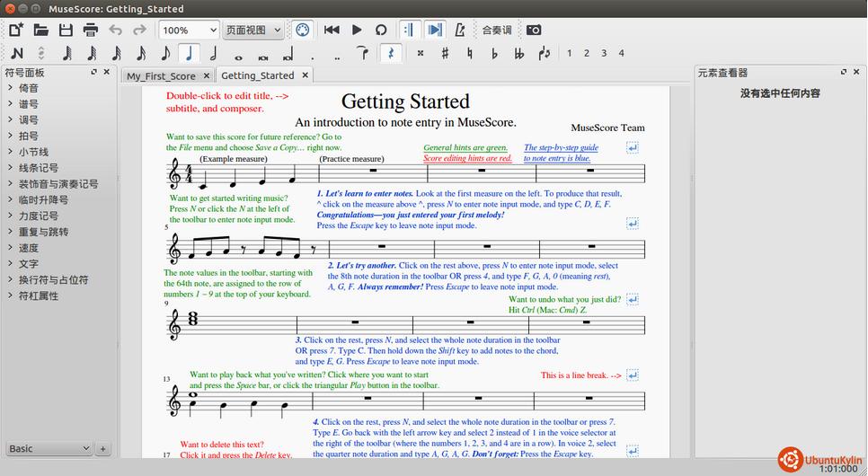Toggle the metronome
The image size is (868, 476).
click(460, 30)
